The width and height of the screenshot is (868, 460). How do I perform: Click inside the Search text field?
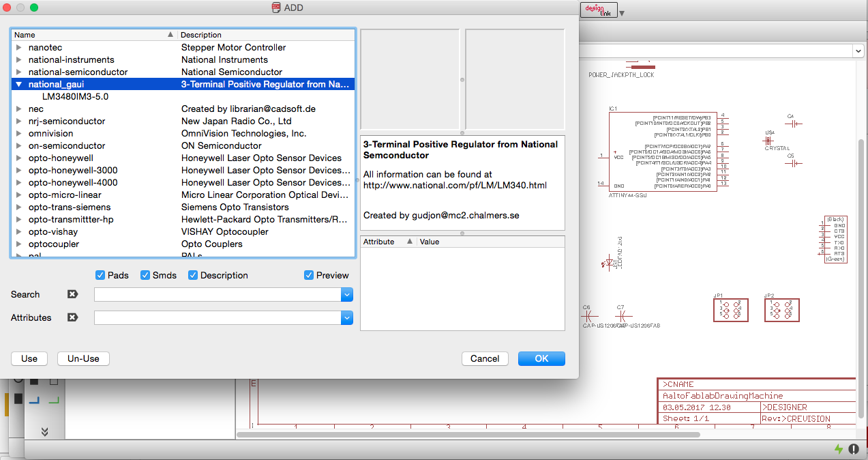point(218,294)
